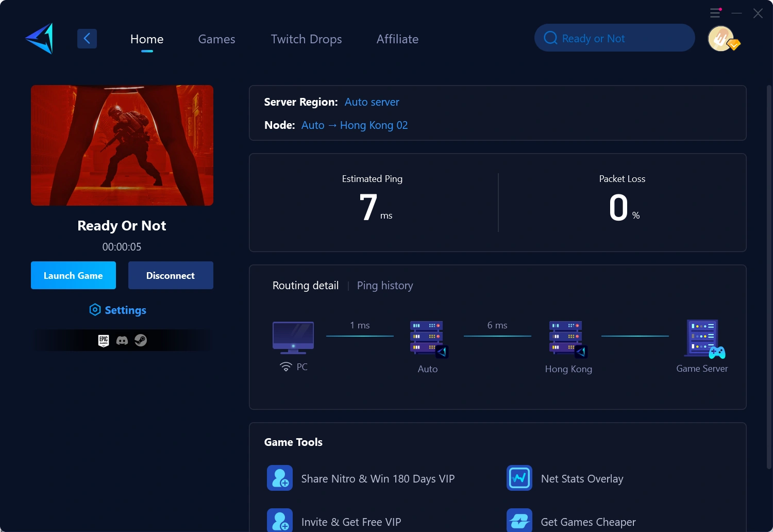Click the Estimated Ping label

pos(372,179)
